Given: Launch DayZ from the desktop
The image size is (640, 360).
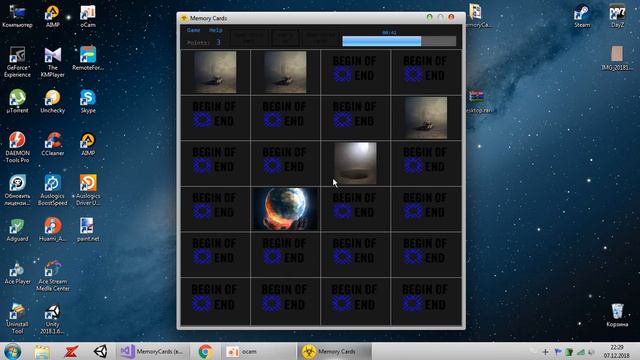Looking at the screenshot, I should pyautogui.click(x=617, y=16).
